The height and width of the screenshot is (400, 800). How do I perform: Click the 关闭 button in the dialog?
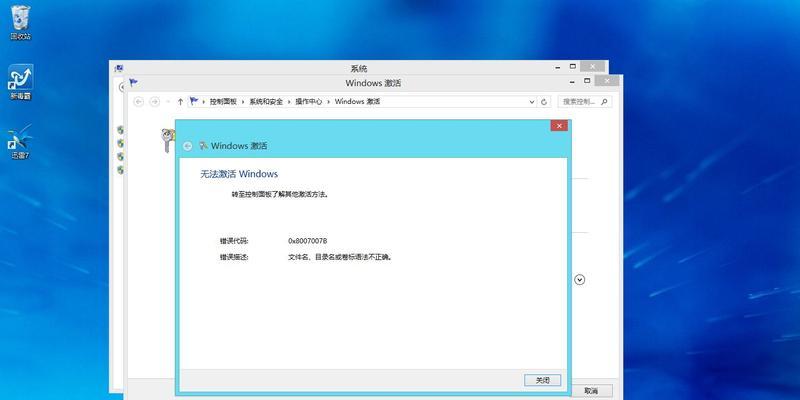(542, 380)
